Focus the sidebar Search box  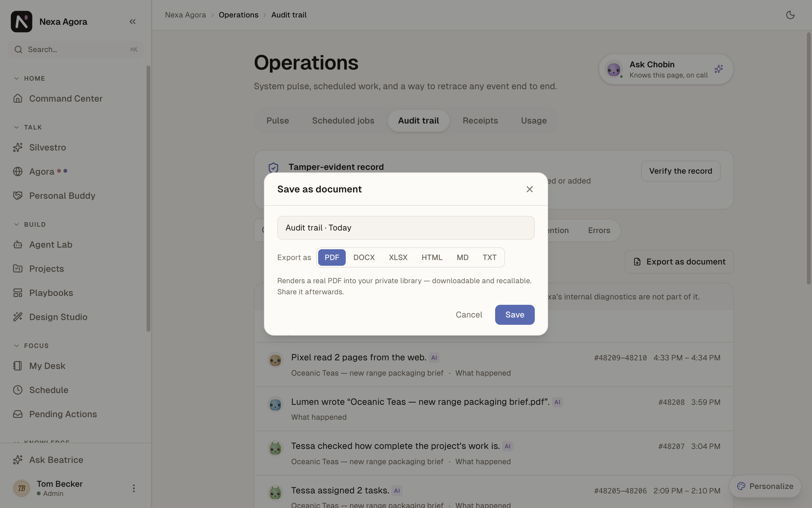tap(76, 50)
